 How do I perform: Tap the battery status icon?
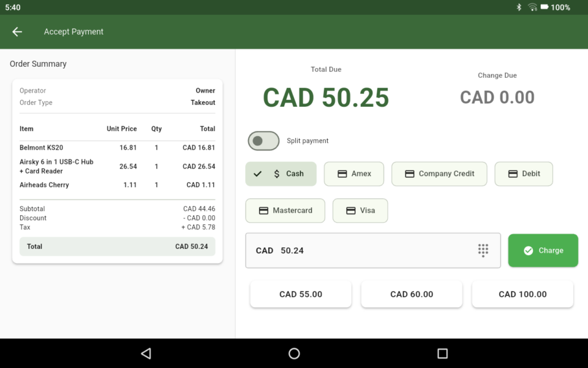[x=545, y=7]
